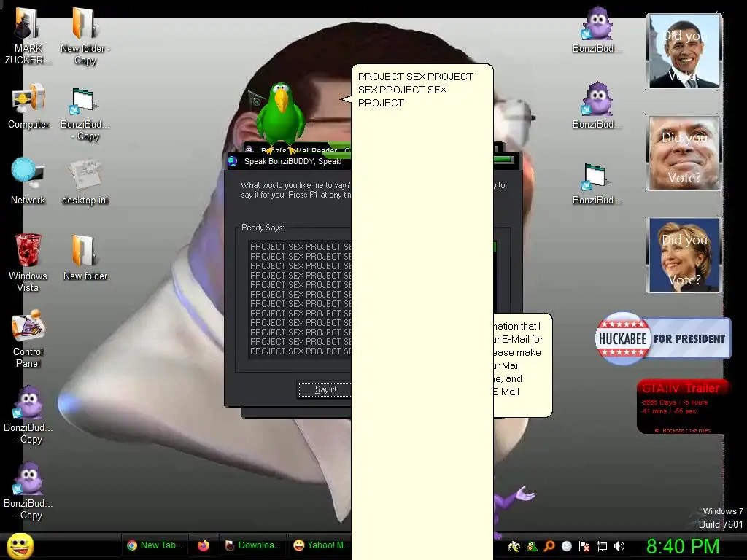This screenshot has width=747, height=560.
Task: Click the Speak BonziBUDDY dialog title icon
Action: click(x=233, y=161)
